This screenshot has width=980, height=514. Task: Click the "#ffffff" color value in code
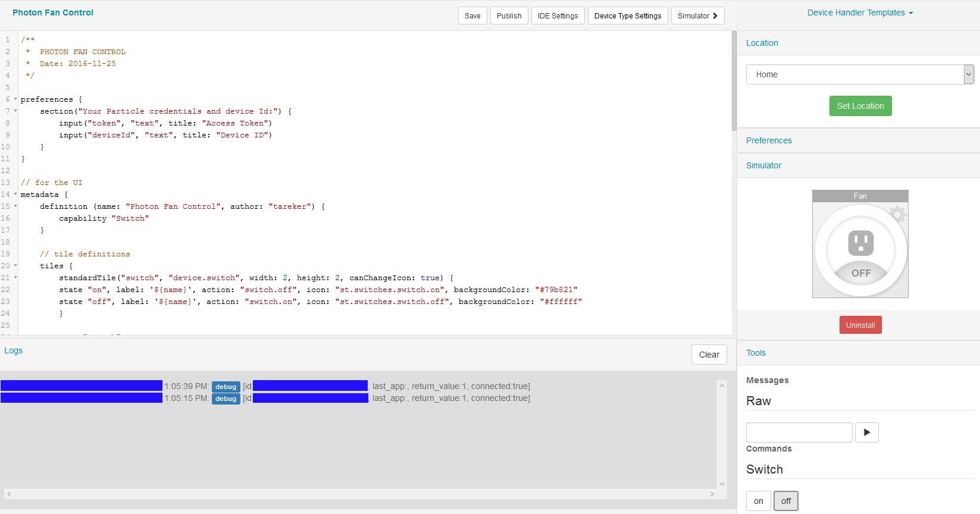561,302
